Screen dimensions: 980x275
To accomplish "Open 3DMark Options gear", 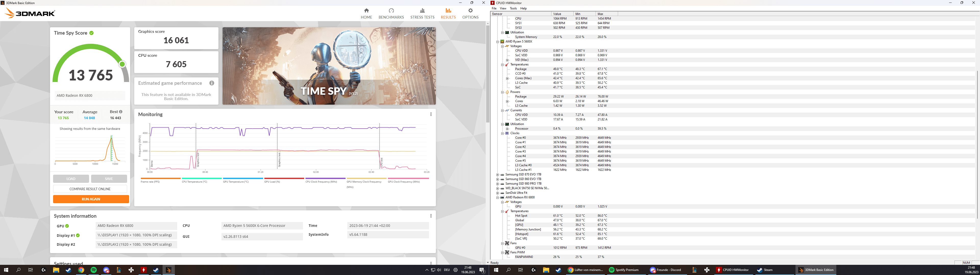I will point(470,11).
